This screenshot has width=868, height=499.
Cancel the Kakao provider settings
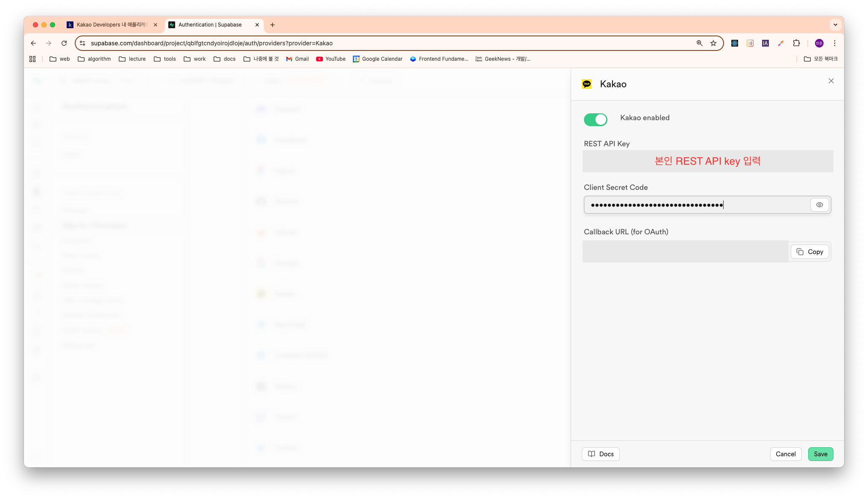786,454
